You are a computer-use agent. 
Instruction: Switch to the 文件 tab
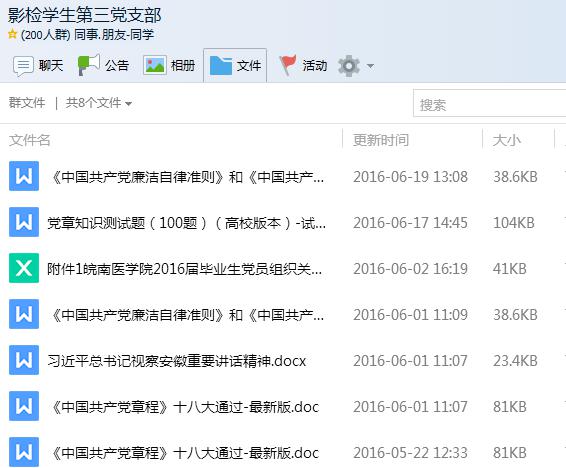pyautogui.click(x=235, y=65)
